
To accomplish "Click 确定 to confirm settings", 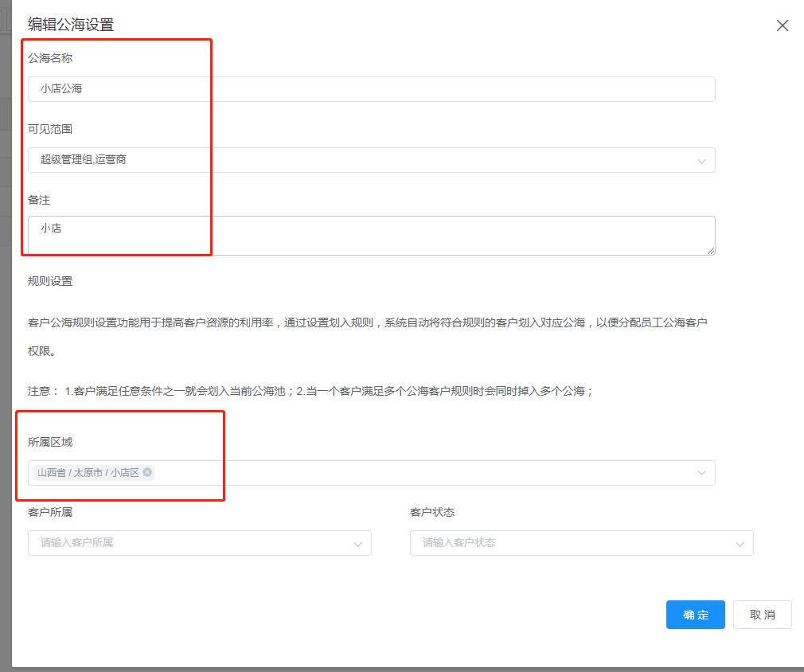I will pyautogui.click(x=695, y=615).
